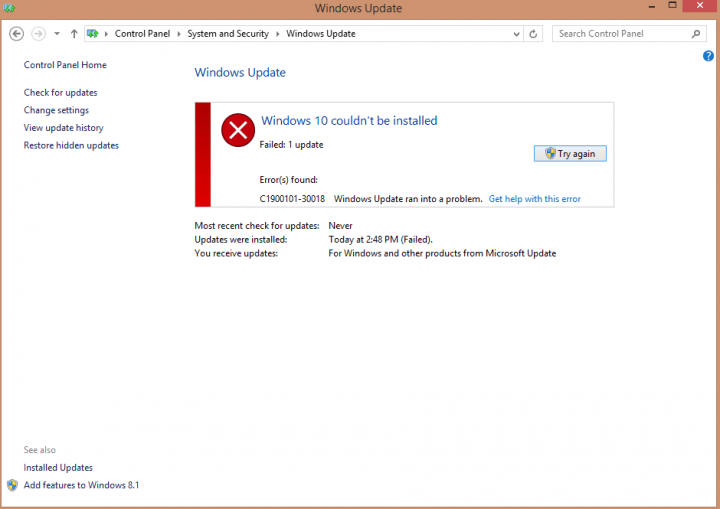Screen dimensions: 720x509
Task: Expand chevron before Control Panel breadcrumb
Action: click(x=106, y=34)
